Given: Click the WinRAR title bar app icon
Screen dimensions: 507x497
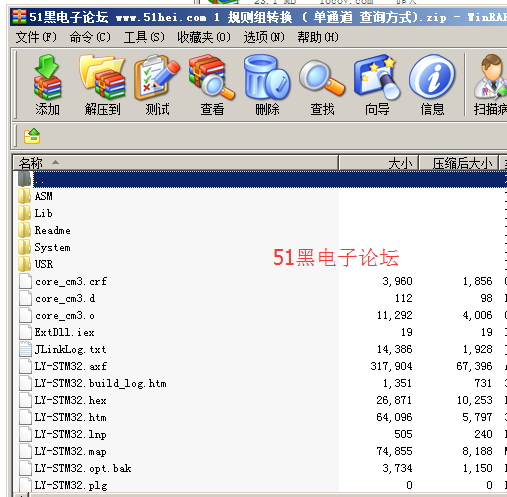Looking at the screenshot, I should (x=19, y=17).
